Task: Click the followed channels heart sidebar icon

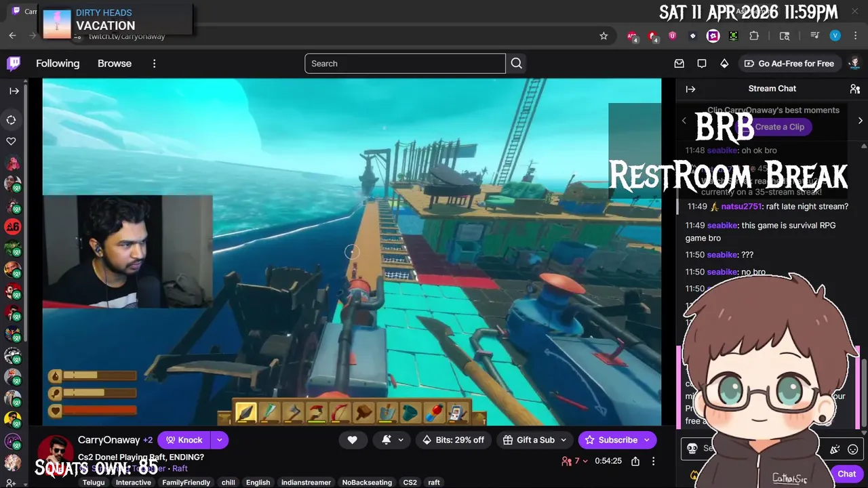Action: [12, 141]
